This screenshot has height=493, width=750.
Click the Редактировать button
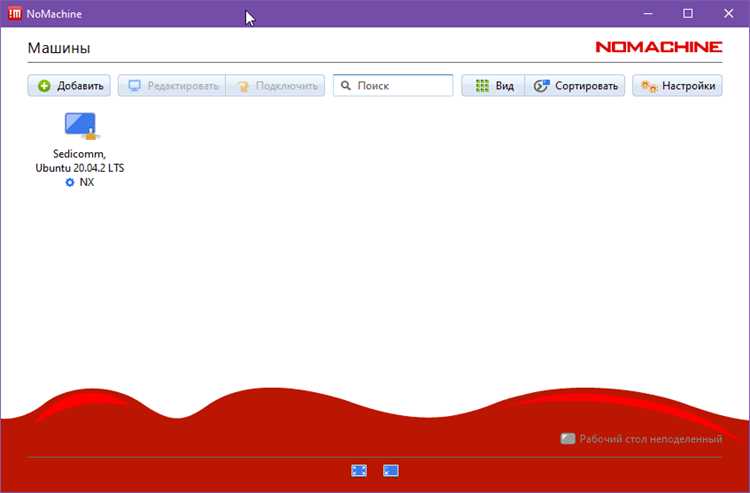pyautogui.click(x=172, y=86)
